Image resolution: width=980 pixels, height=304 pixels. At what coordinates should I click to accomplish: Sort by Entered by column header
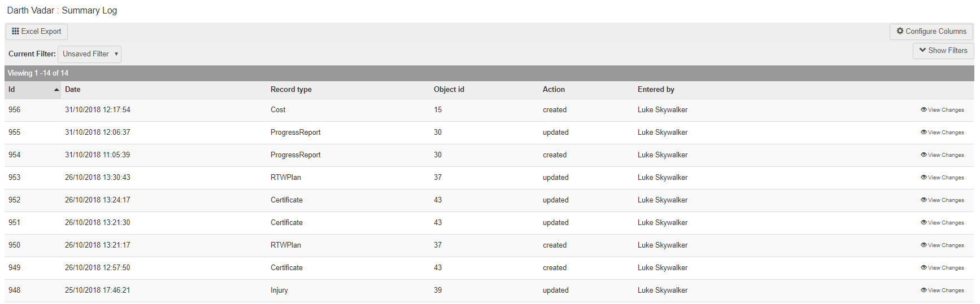(656, 90)
